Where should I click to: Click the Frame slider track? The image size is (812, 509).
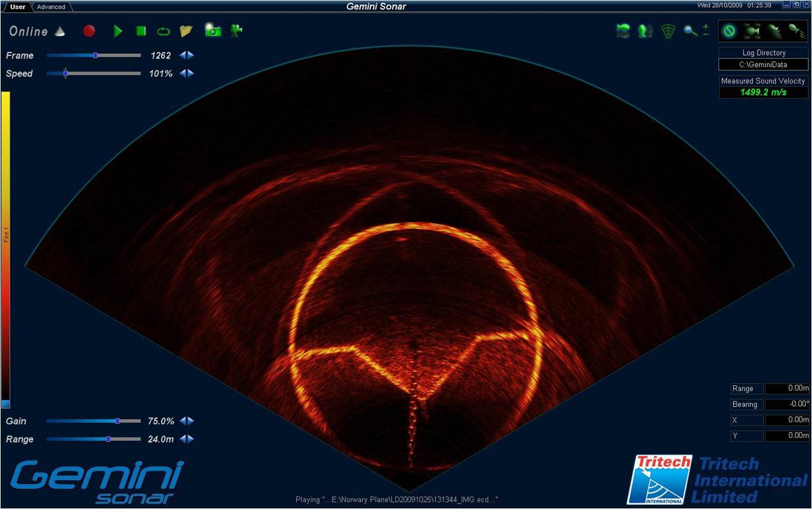click(x=94, y=55)
